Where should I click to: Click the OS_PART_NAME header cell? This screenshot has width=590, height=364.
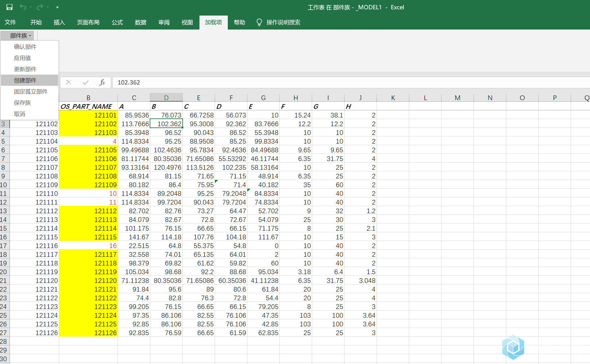88,107
